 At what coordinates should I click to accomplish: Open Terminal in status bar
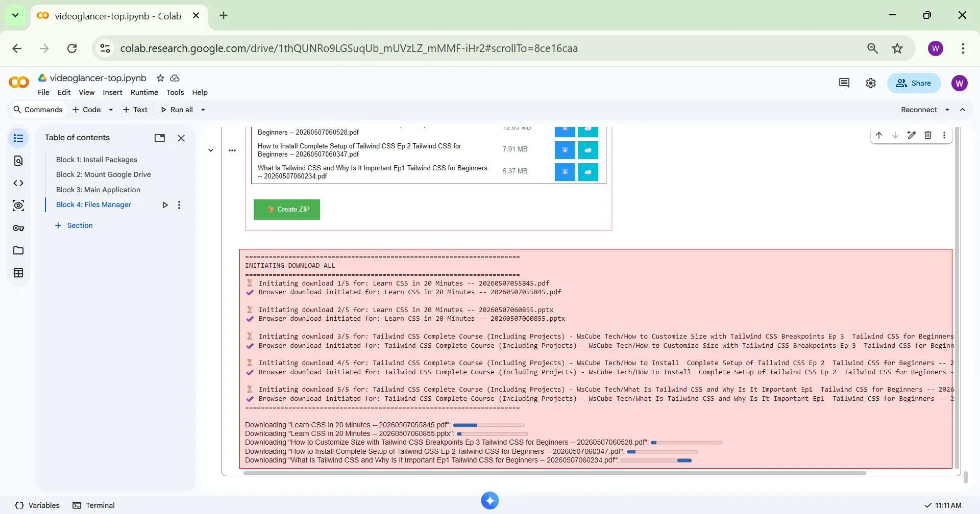[x=94, y=505]
